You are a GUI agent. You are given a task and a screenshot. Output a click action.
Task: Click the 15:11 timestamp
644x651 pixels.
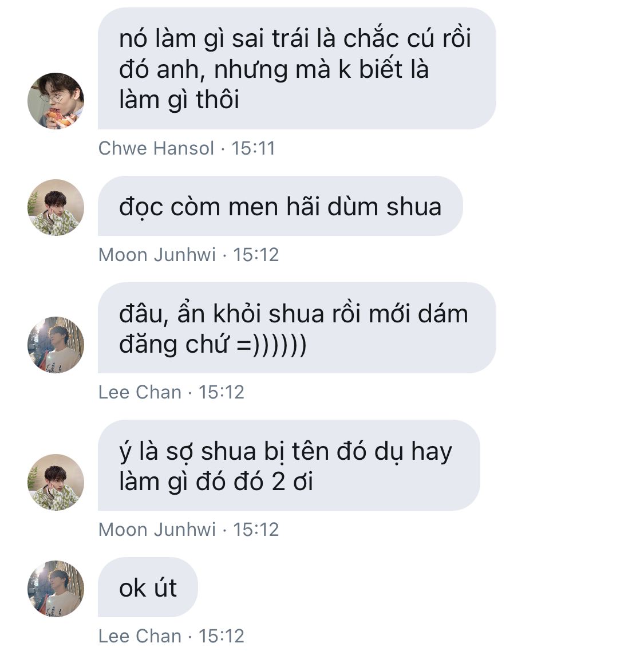click(x=253, y=148)
